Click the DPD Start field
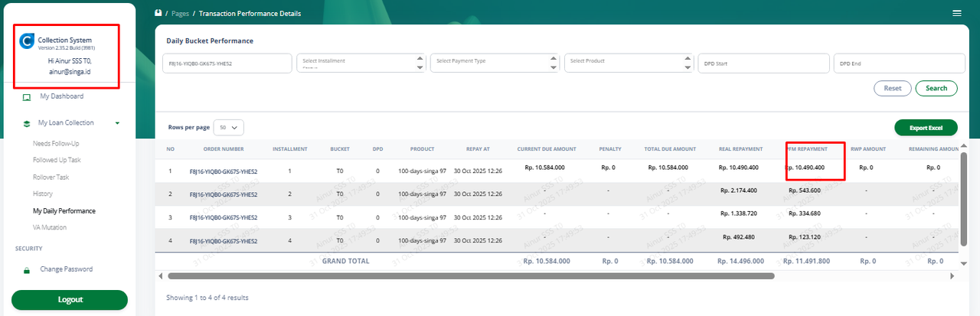 tap(763, 63)
